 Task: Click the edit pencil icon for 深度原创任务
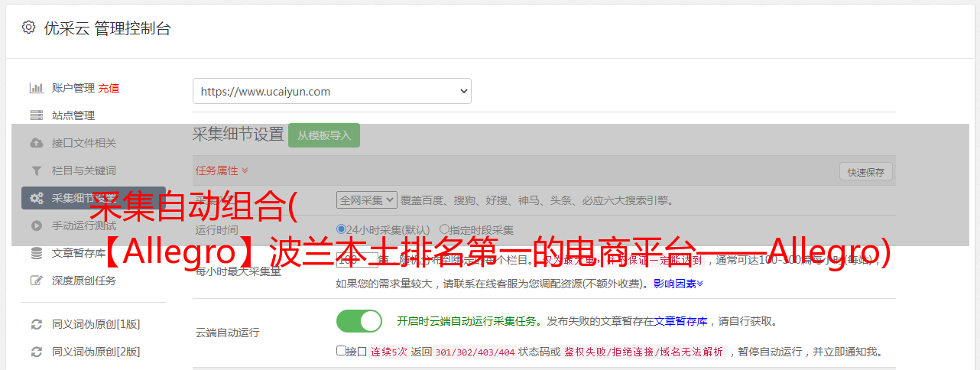click(x=36, y=281)
